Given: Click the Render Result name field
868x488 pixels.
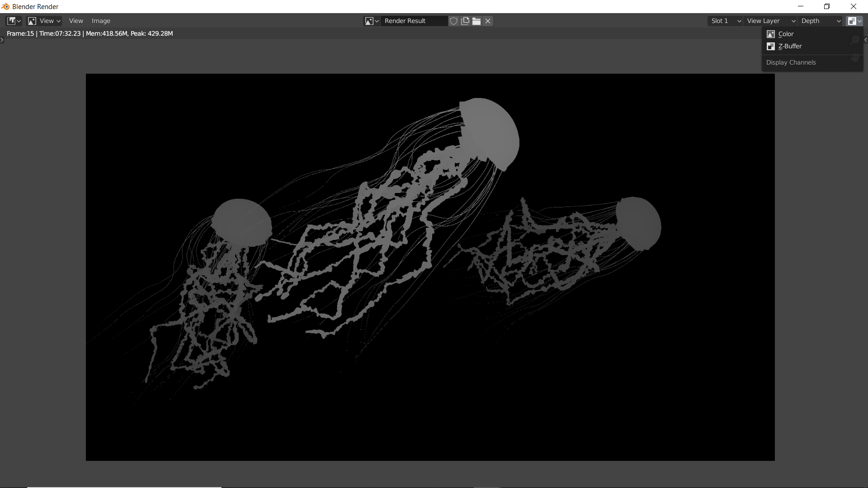Looking at the screenshot, I should [x=413, y=21].
